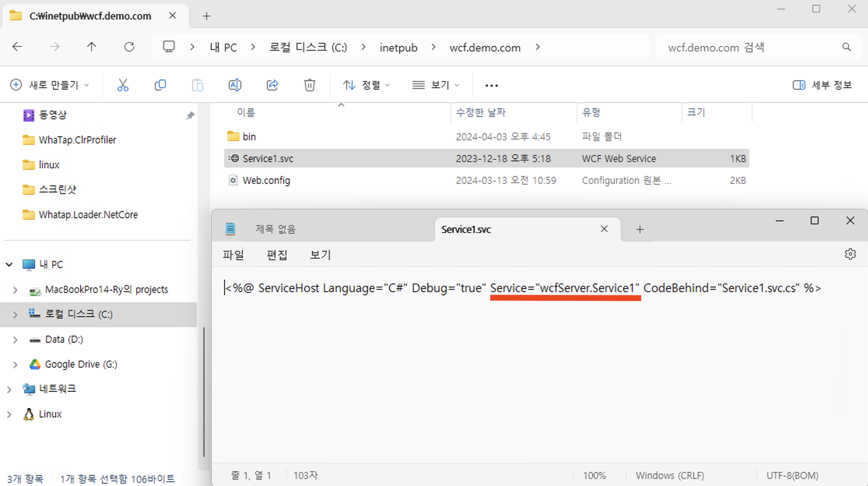Click 내 PC in the address breadcrumb
Image resolution: width=868 pixels, height=486 pixels.
click(223, 48)
